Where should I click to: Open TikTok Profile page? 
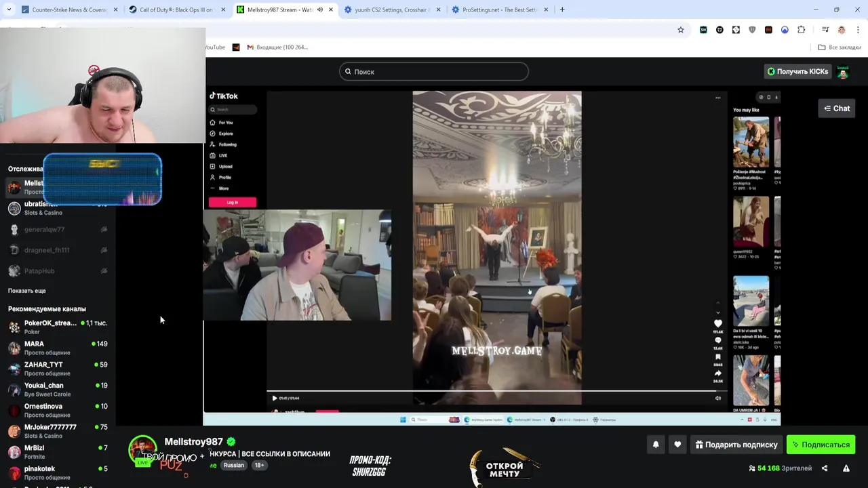221,178
